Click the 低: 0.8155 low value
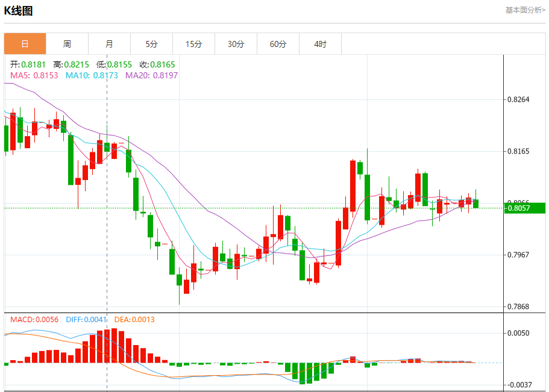549x392 pixels. coord(114,64)
